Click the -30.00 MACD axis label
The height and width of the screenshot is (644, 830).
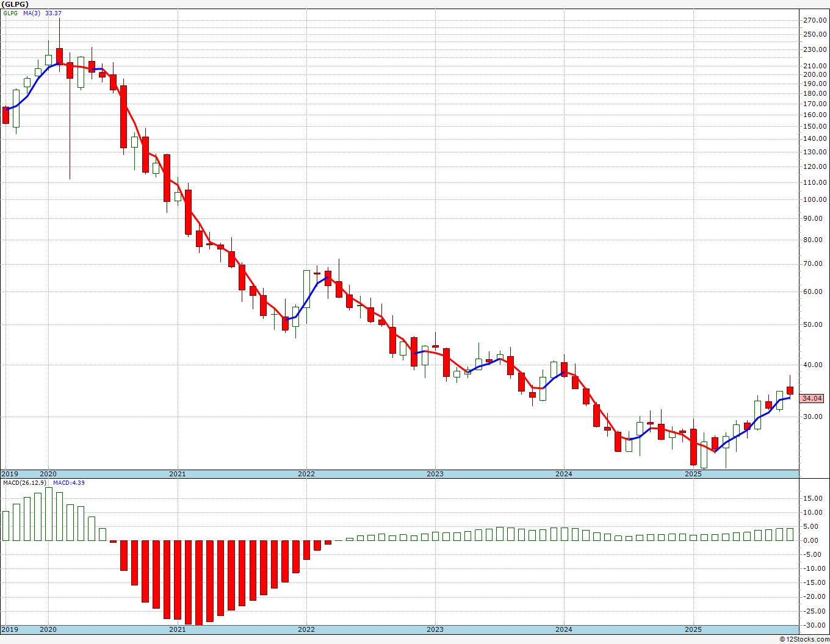(x=815, y=625)
